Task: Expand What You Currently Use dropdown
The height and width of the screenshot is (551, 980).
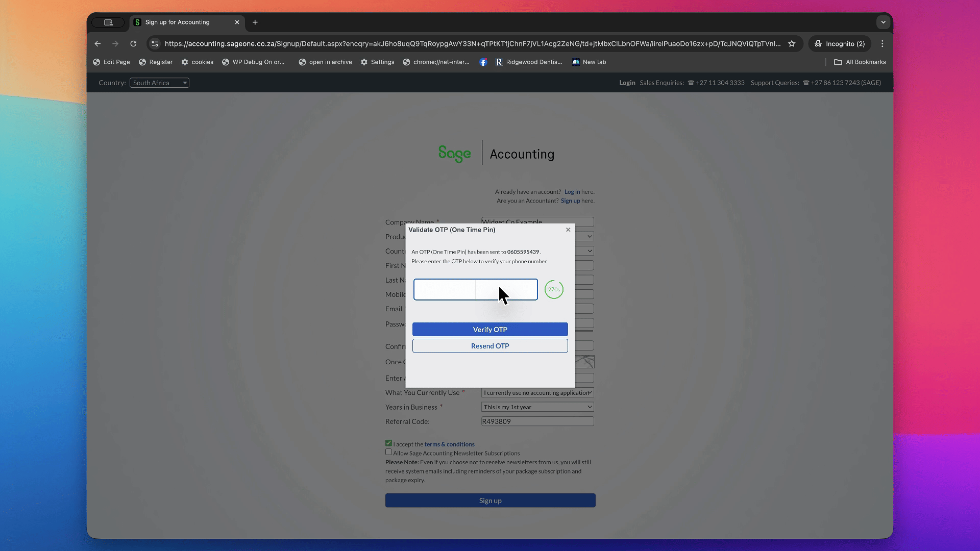Action: [537, 392]
